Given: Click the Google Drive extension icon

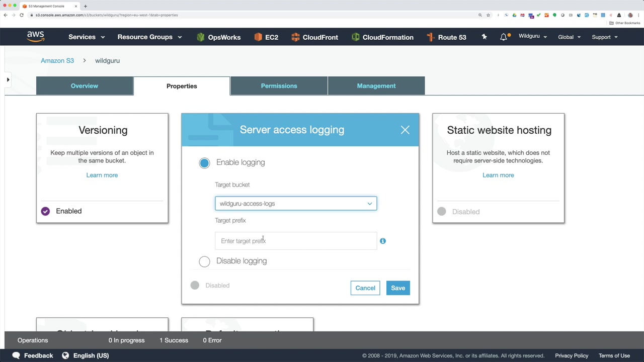Looking at the screenshot, I should (514, 15).
